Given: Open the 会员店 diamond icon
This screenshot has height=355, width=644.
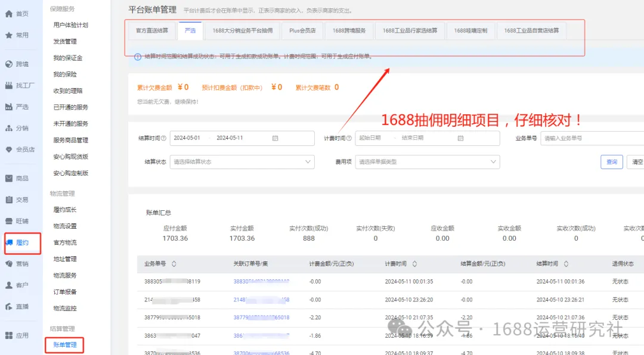Looking at the screenshot, I should pos(9,150).
